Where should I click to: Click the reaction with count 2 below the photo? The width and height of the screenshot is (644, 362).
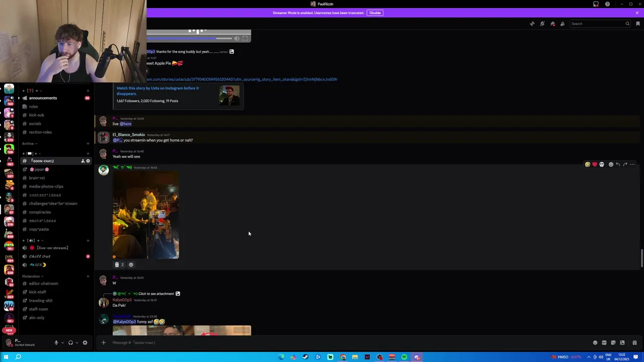[119, 264]
